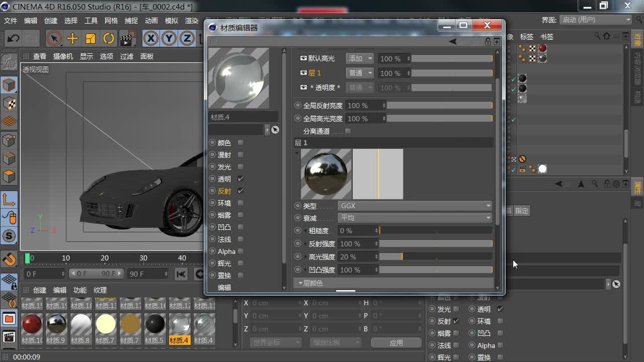Select the Scale tool
This screenshot has width=644, height=362.
point(91,38)
